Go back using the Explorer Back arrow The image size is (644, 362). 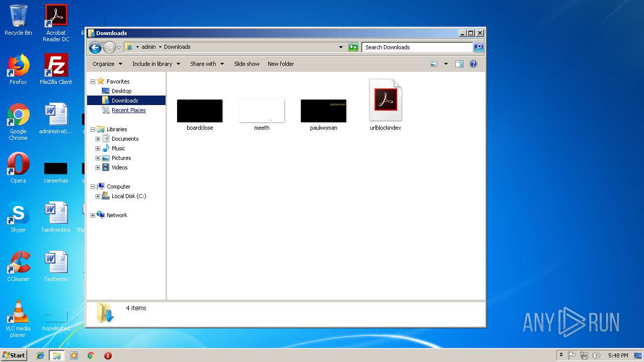(95, 47)
